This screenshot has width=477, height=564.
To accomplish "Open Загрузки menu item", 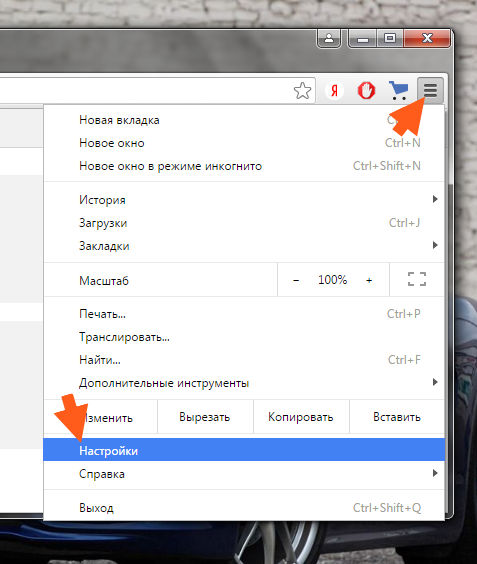I will pyautogui.click(x=244, y=223).
